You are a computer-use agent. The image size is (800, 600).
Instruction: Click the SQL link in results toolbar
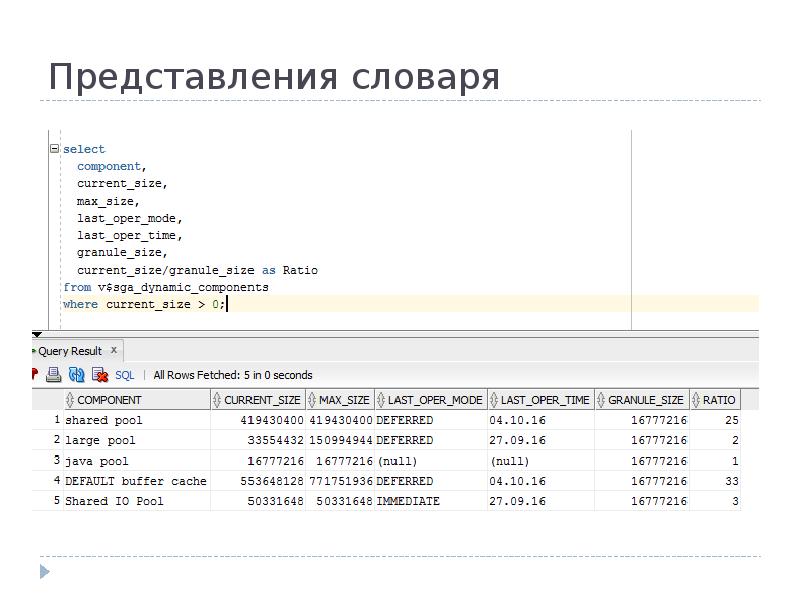125,375
